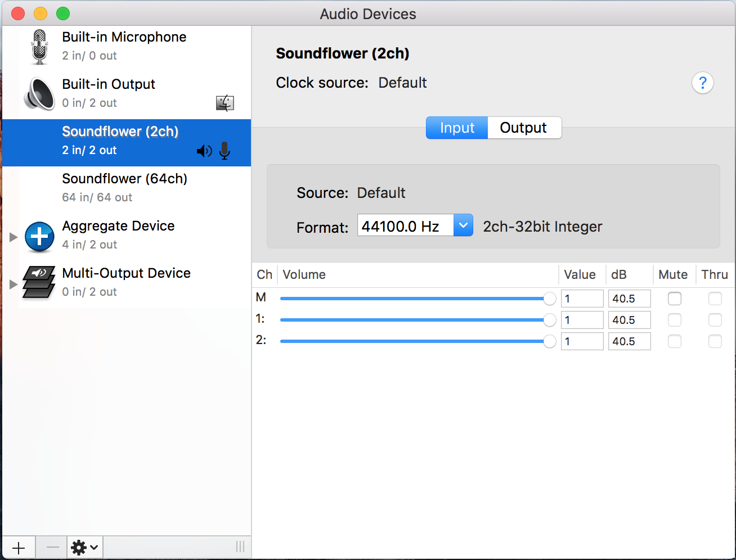Click the Volume column header

418,274
